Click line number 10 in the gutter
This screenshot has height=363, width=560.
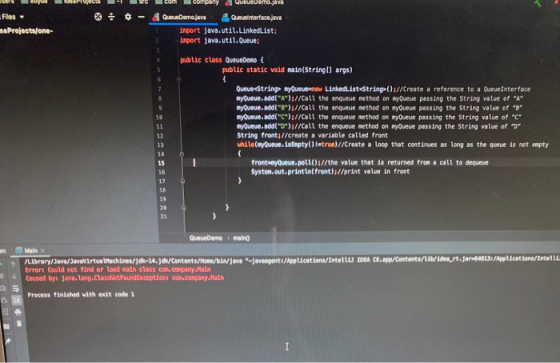tap(159, 117)
